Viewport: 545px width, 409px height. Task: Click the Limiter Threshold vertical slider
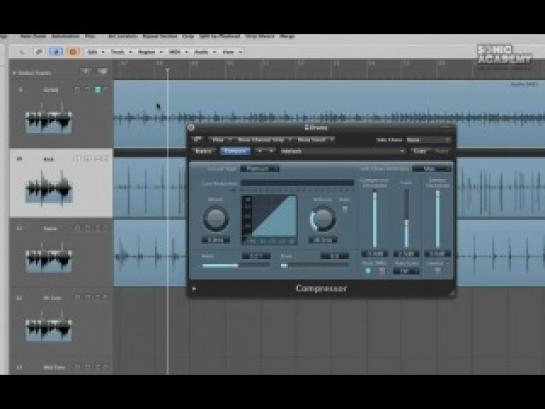438,219
